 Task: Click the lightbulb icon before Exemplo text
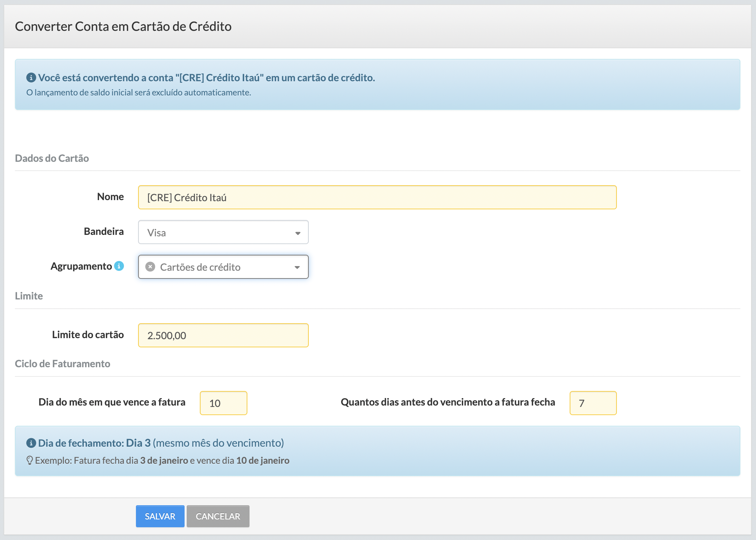point(30,461)
